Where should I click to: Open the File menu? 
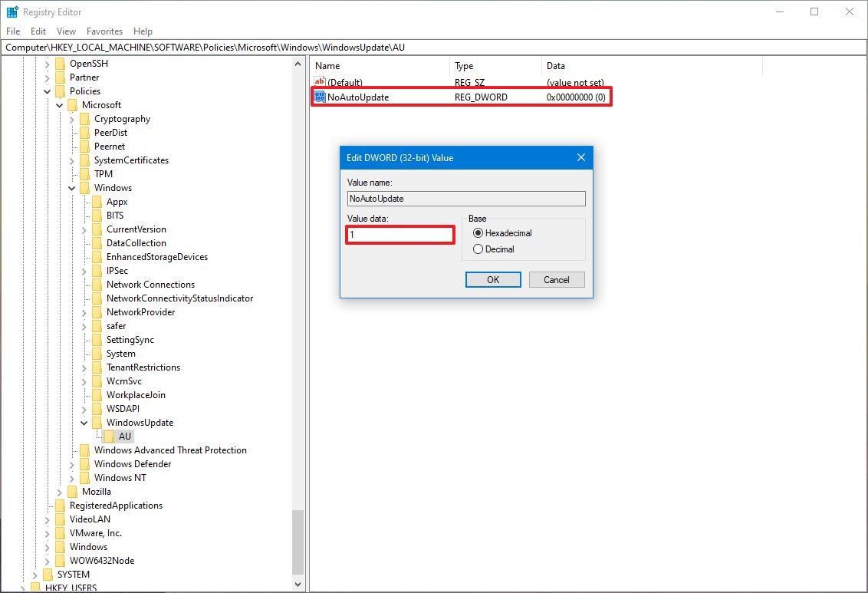[13, 31]
